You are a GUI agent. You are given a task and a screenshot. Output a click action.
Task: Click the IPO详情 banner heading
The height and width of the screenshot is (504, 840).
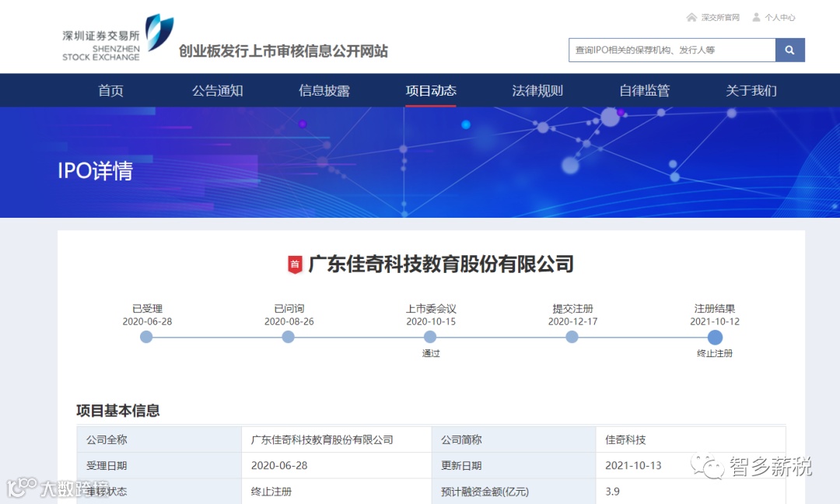pyautogui.click(x=96, y=171)
